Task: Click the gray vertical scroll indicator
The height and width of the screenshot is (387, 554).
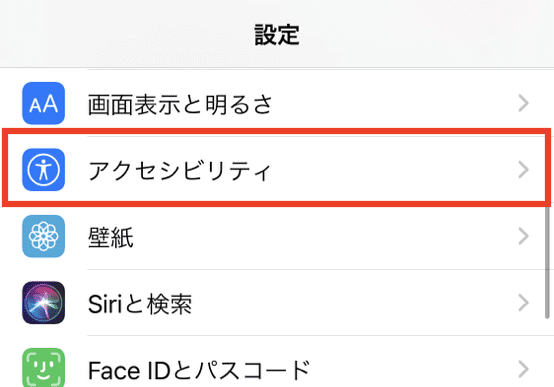Action: tap(547, 262)
